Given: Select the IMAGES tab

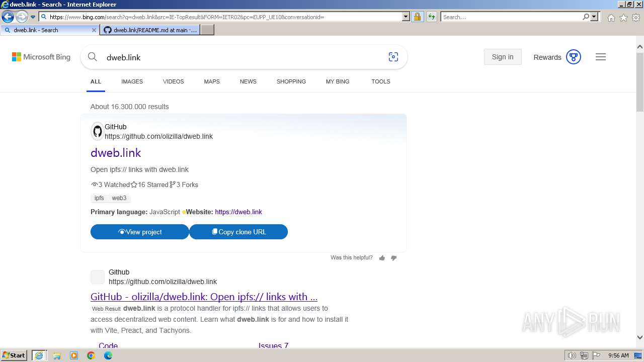Looking at the screenshot, I should (x=132, y=81).
